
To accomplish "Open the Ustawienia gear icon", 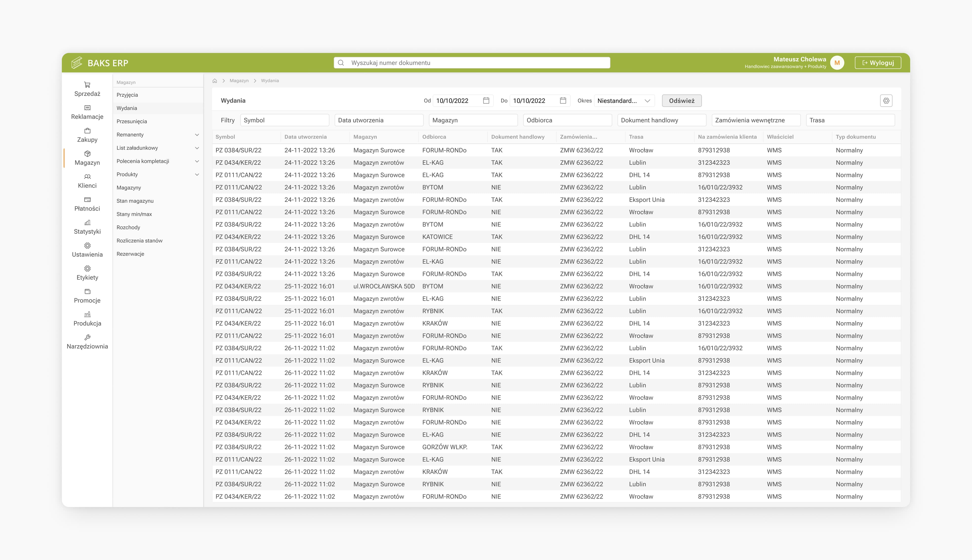I will tap(87, 245).
